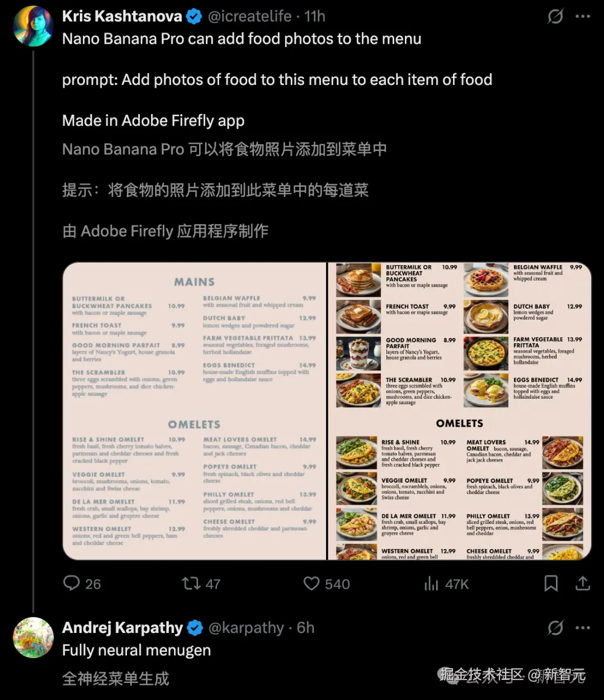
Task: Open more options on Kris's post
Action: tap(583, 17)
